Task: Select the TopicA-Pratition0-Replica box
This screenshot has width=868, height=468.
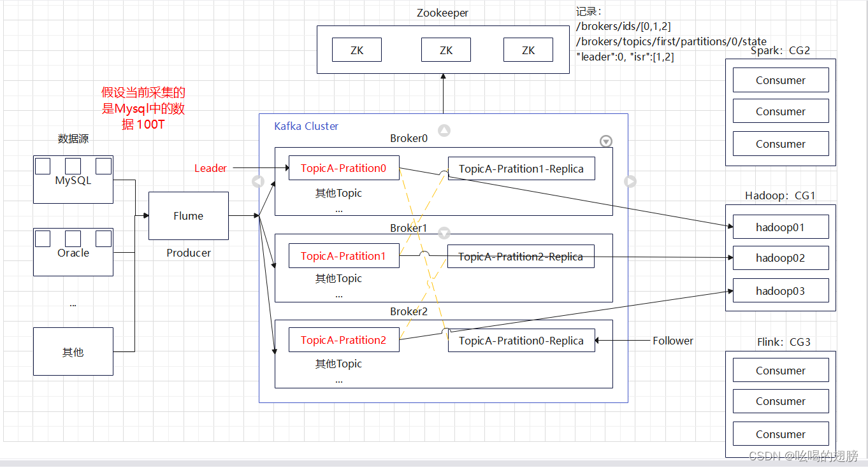Action: tap(521, 341)
